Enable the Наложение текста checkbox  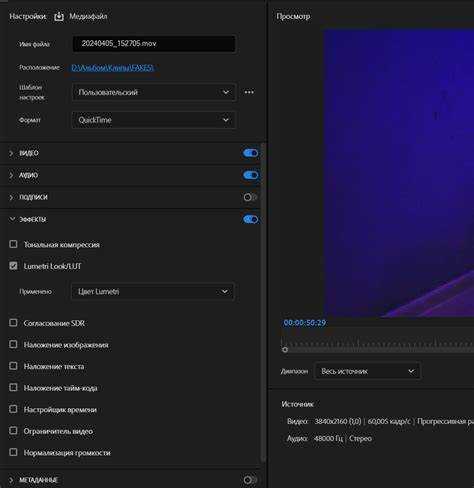pos(13,366)
